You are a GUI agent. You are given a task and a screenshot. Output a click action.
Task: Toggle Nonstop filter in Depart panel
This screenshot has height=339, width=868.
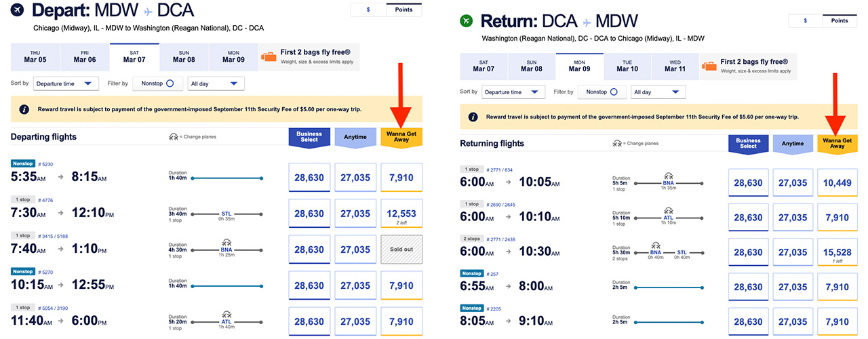pos(157,83)
